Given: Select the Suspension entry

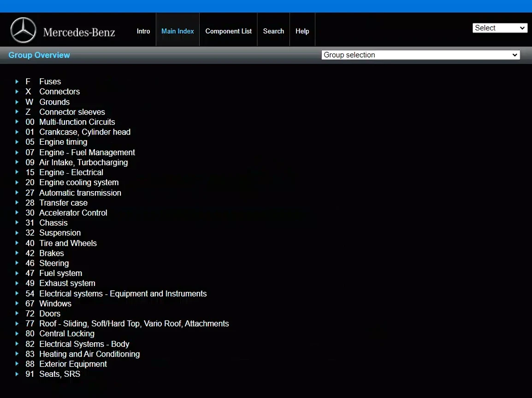Looking at the screenshot, I should tap(60, 233).
